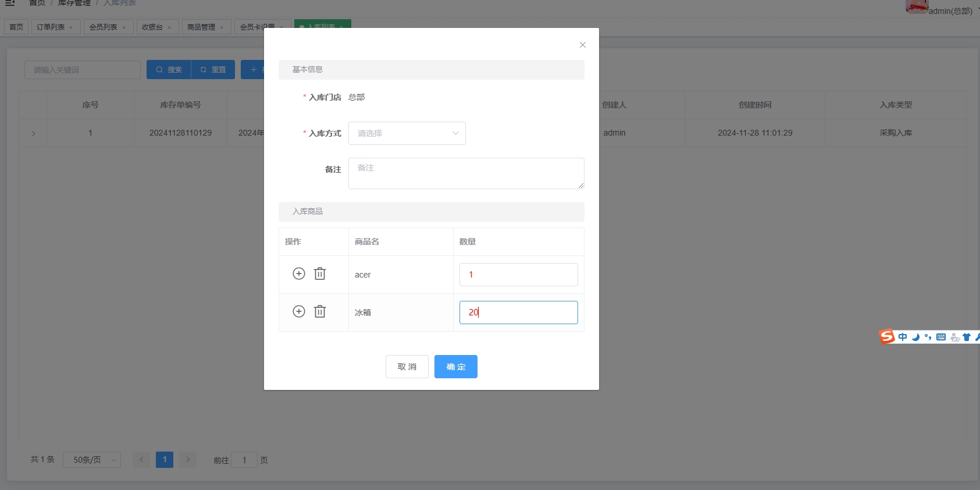
Task: Click the 序号 column header
Action: [x=90, y=105]
